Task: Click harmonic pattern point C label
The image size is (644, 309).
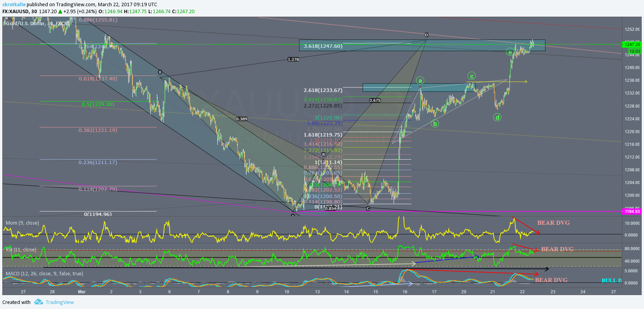Action: pyautogui.click(x=368, y=208)
